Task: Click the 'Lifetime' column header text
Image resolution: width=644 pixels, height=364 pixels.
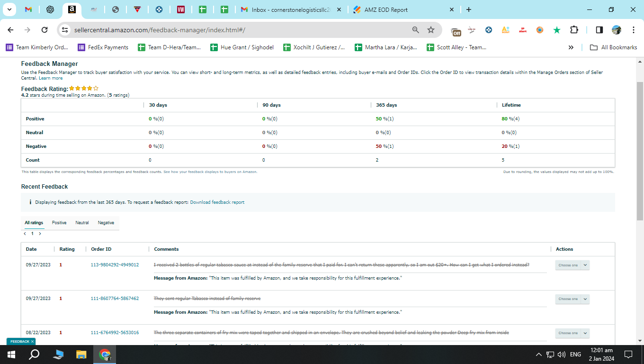Action: pyautogui.click(x=511, y=105)
